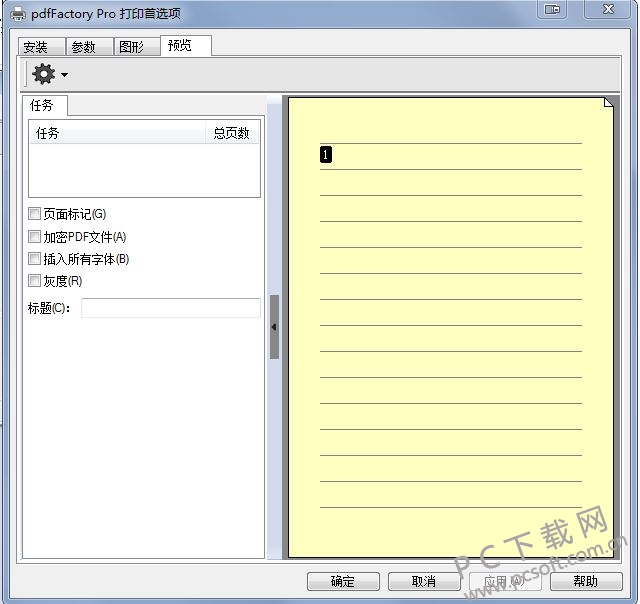The image size is (640, 604).
Task: Click the yellow preview page
Action: point(451,327)
